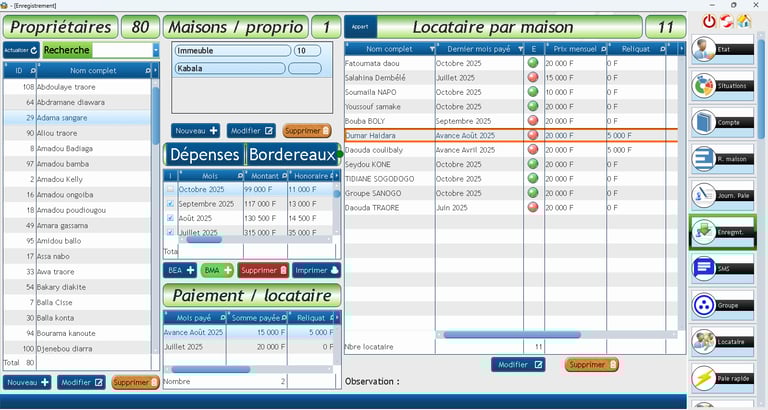Open the Paie rapide sidebar module
768x410 pixels.
click(722, 378)
